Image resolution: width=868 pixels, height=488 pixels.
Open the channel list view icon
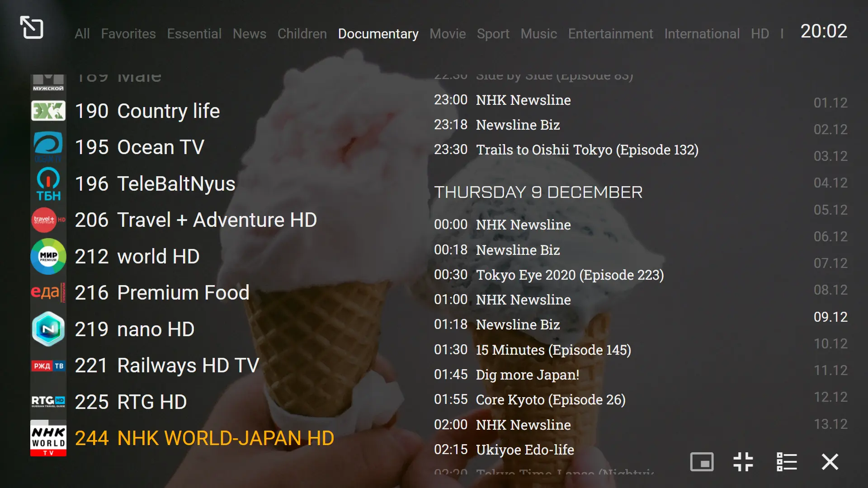point(787,462)
